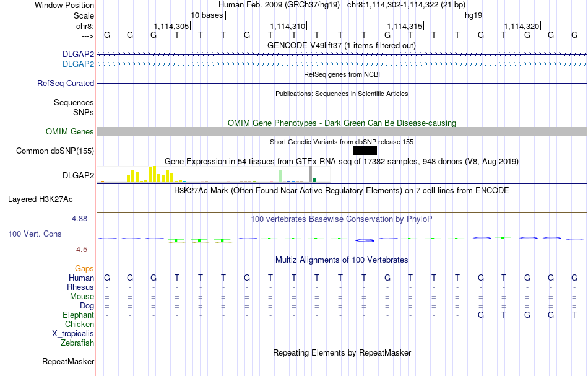Click the SNPs track label
Viewport: 588px width, 376px height.
(84, 112)
